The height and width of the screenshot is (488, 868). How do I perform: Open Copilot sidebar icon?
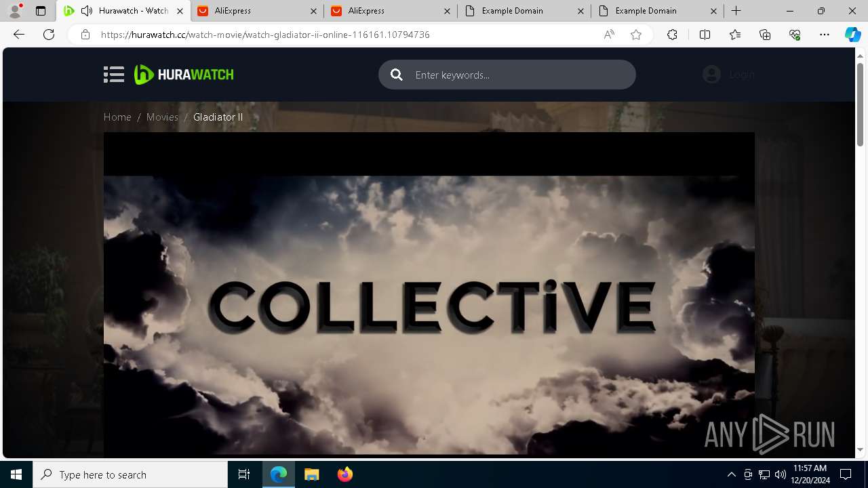[852, 35]
